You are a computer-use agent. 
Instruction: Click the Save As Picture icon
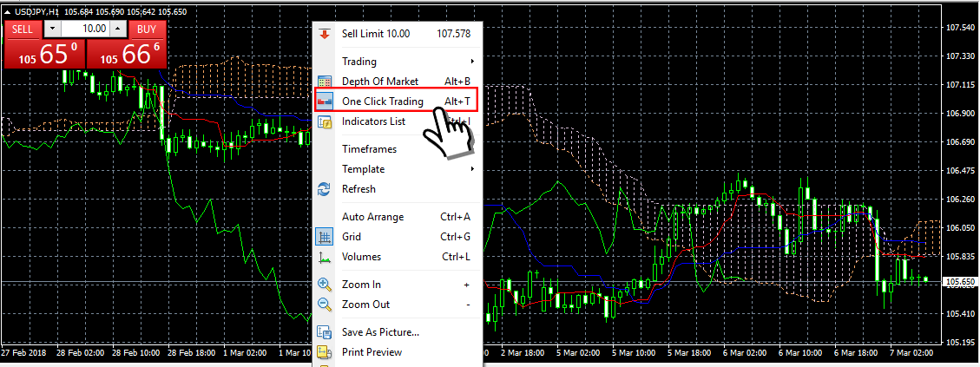click(325, 332)
